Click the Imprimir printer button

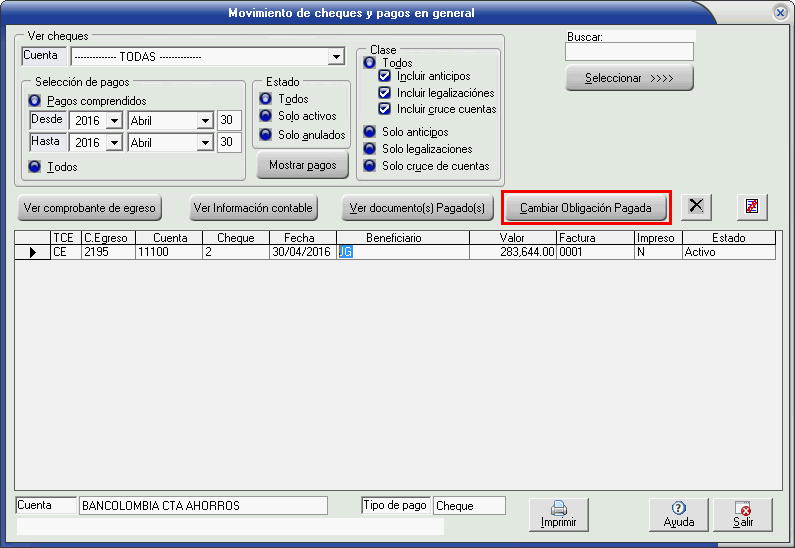point(559,514)
